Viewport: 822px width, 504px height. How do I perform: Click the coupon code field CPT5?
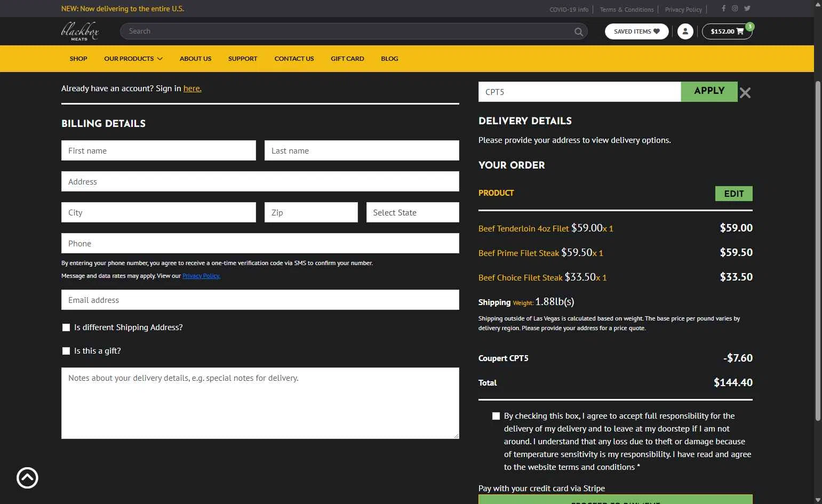(x=580, y=92)
